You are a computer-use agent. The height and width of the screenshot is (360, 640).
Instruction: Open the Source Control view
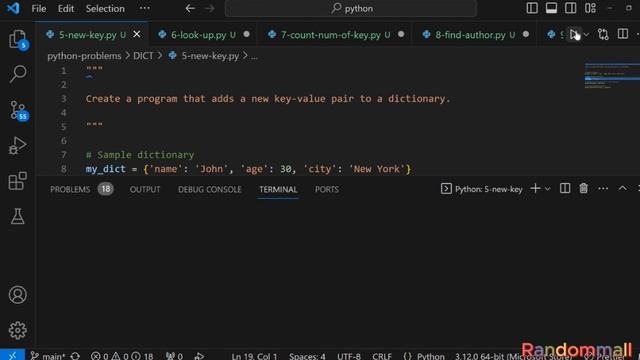tap(18, 110)
